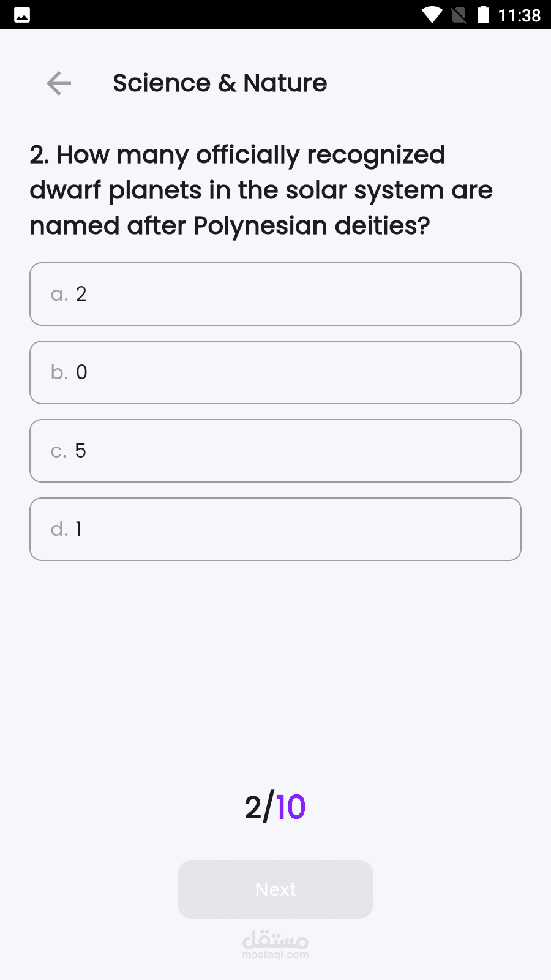The width and height of the screenshot is (551, 980).
Task: Tap the gray letter label "c."
Action: tap(58, 451)
